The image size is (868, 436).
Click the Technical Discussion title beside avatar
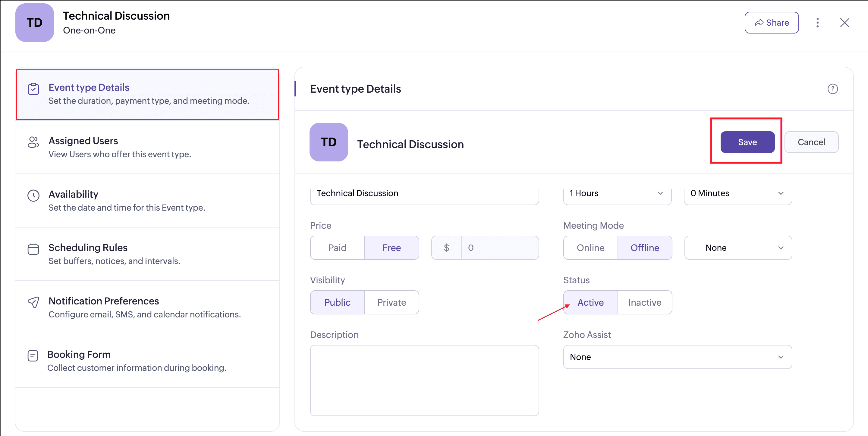(x=410, y=144)
